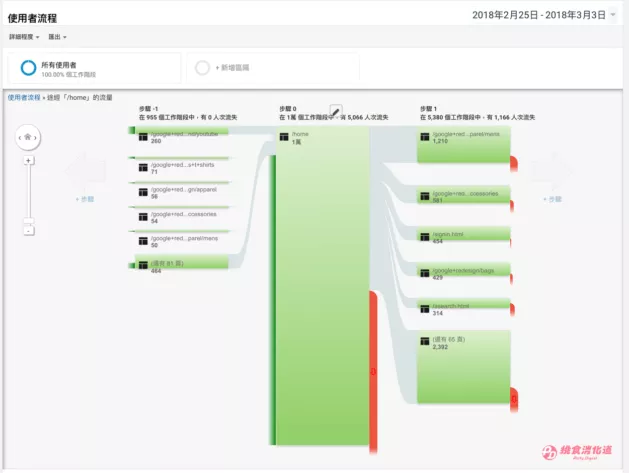The width and height of the screenshot is (629, 473).
Task: Click the 步驟 -1 column header text
Action: point(148,109)
